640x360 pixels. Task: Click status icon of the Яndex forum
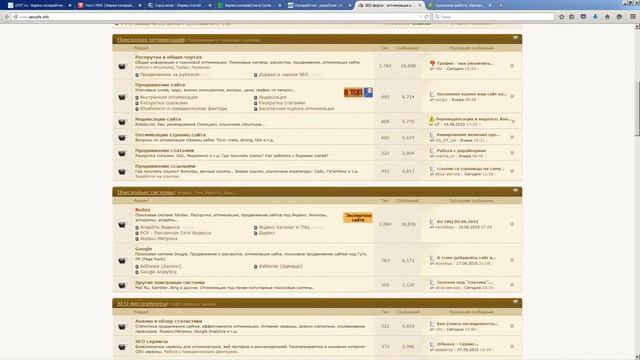click(122, 224)
